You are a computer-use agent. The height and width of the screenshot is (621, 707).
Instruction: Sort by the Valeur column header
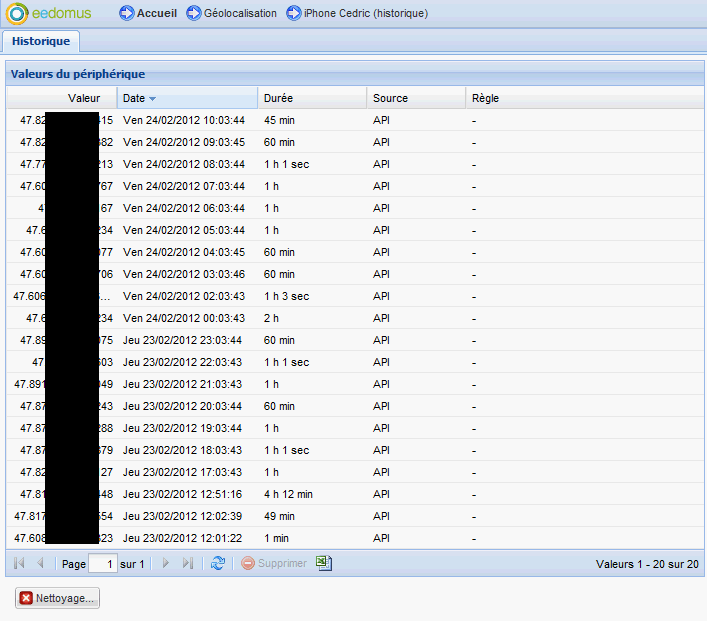coord(62,98)
